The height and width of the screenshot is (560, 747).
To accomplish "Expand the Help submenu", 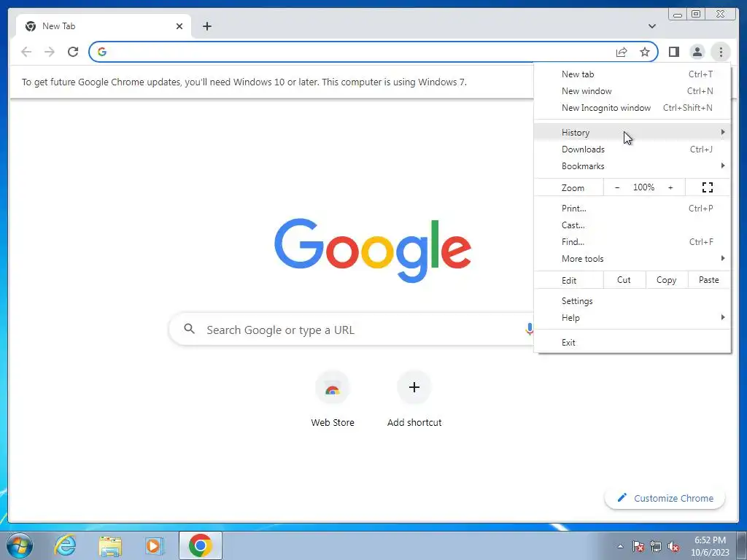I will point(632,318).
